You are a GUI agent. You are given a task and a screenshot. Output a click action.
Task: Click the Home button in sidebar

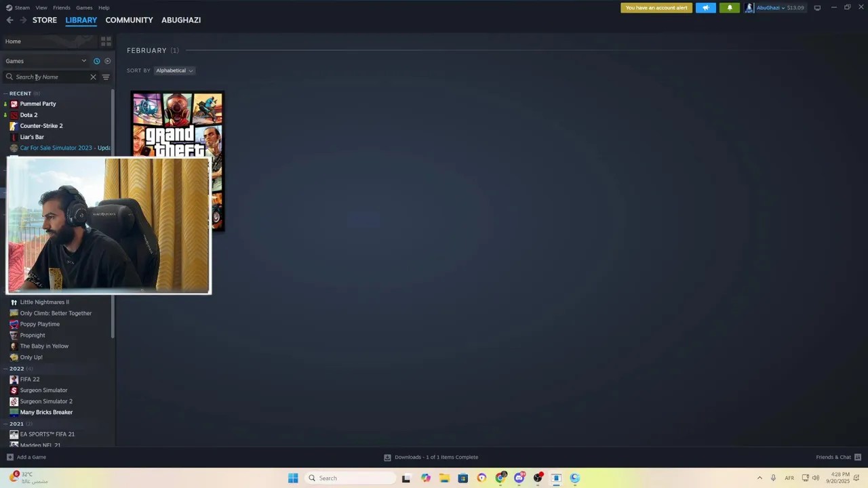point(50,41)
